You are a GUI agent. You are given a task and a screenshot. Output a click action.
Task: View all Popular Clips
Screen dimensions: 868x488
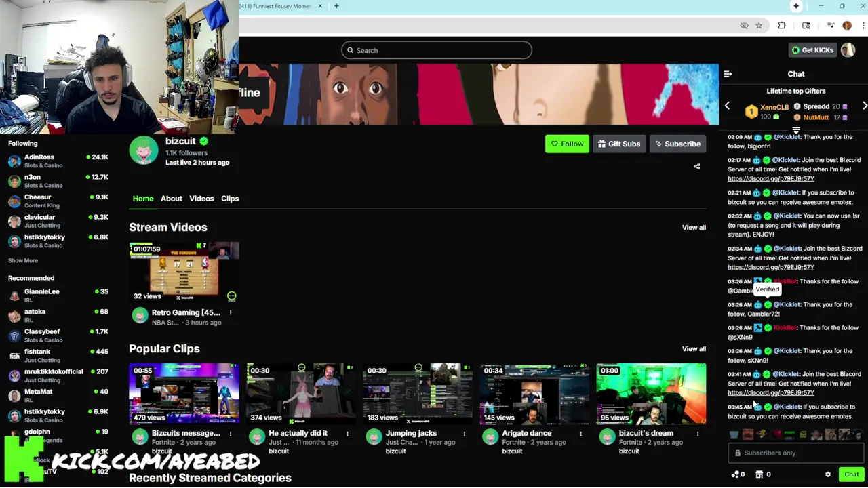(694, 349)
